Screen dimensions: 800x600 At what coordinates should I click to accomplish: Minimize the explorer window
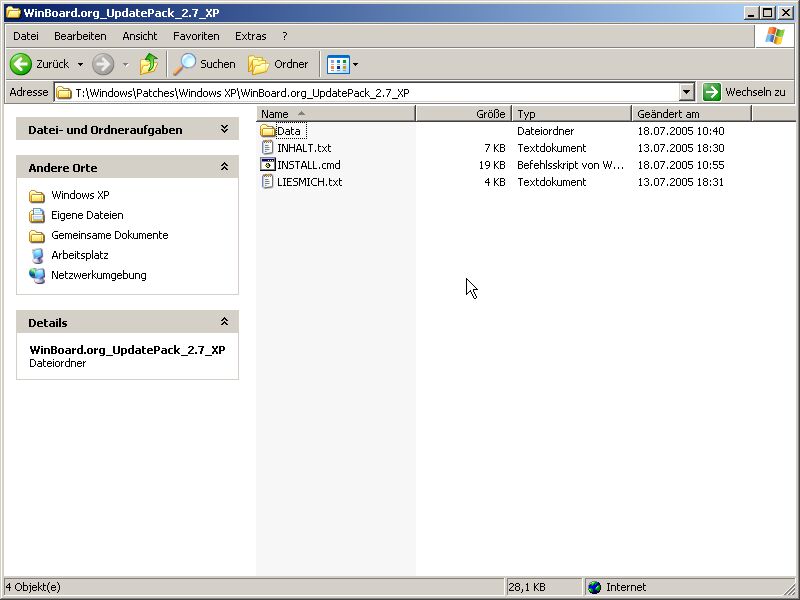[751, 13]
